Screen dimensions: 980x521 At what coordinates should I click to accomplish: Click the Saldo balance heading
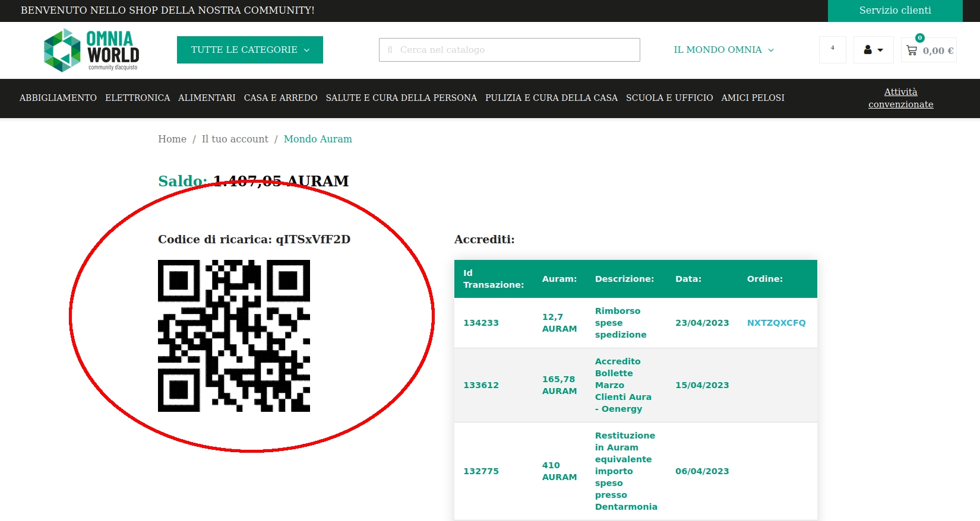click(x=254, y=181)
